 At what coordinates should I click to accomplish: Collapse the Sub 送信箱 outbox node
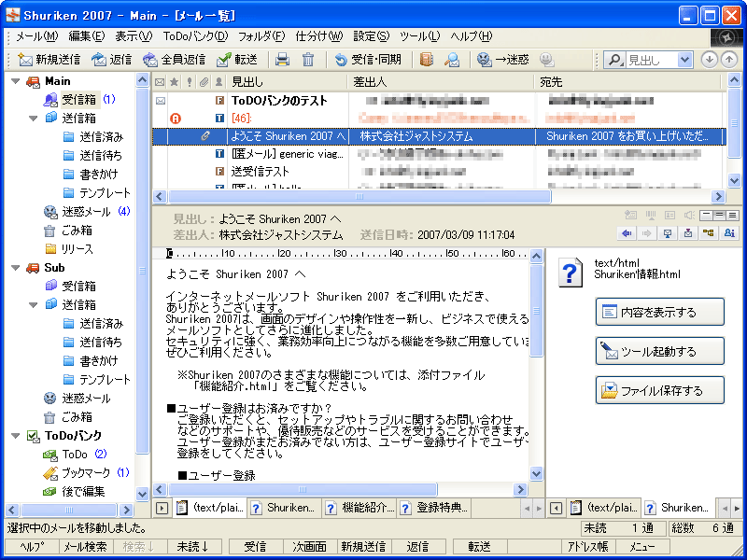point(33,305)
